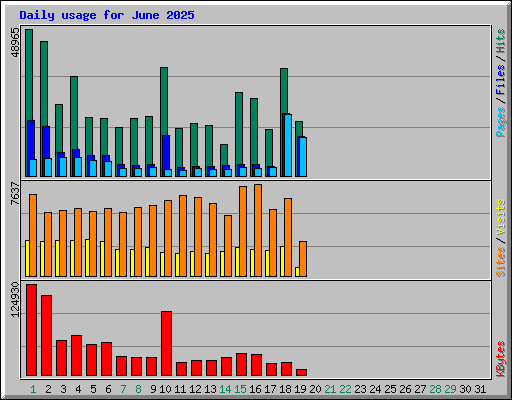
Task: Click the orange sites bar for day 14
Action: tap(228, 246)
